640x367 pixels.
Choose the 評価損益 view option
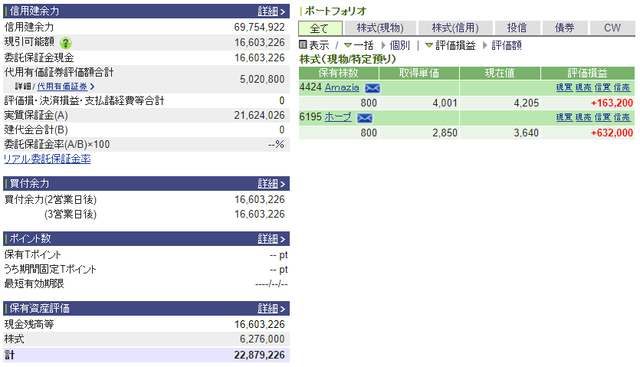(x=455, y=45)
